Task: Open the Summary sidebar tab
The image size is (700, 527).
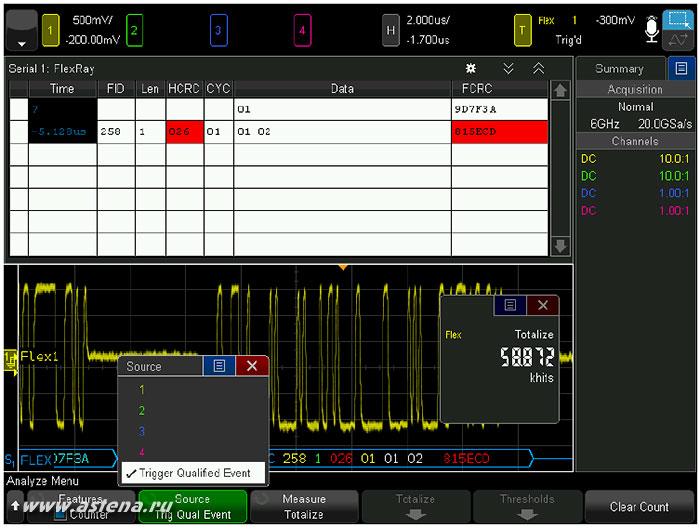Action: point(620,69)
